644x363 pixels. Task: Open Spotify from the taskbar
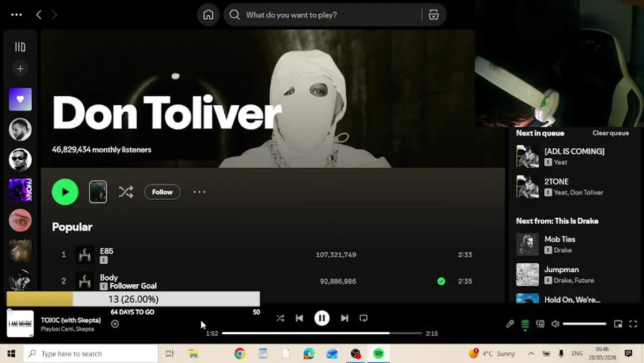(x=378, y=353)
